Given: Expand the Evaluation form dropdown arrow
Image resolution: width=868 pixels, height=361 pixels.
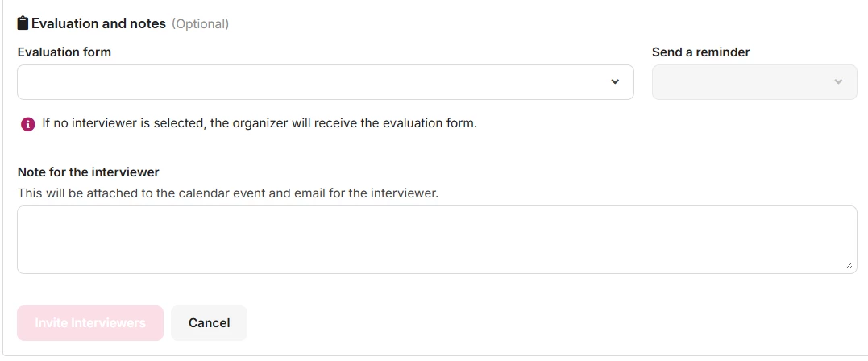Looking at the screenshot, I should tap(615, 82).
